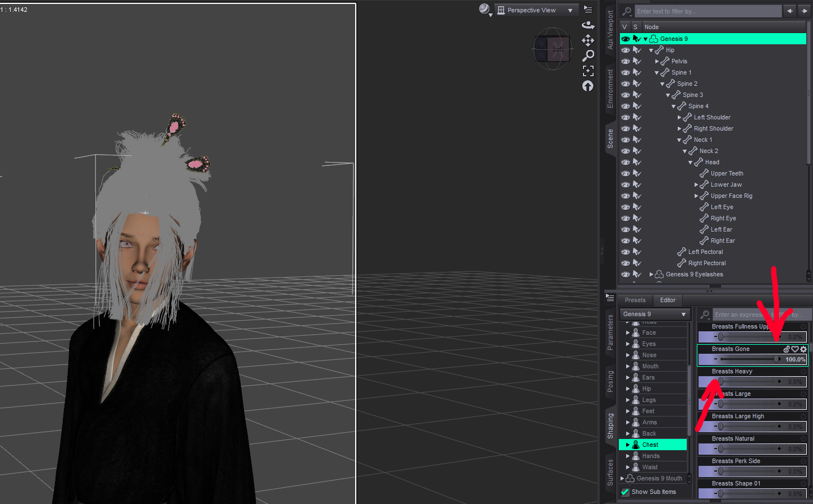Click the S column header
Screen dimensions: 813x504
[636, 27]
